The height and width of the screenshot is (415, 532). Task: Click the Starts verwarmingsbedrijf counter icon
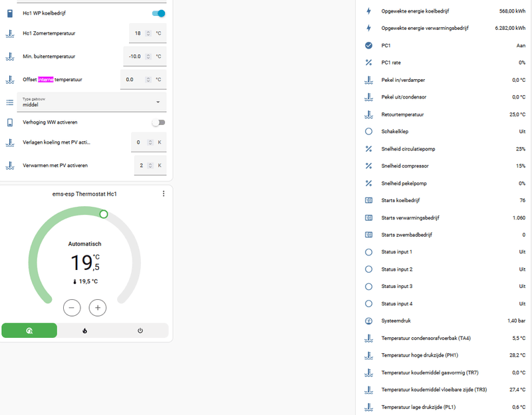(368, 217)
